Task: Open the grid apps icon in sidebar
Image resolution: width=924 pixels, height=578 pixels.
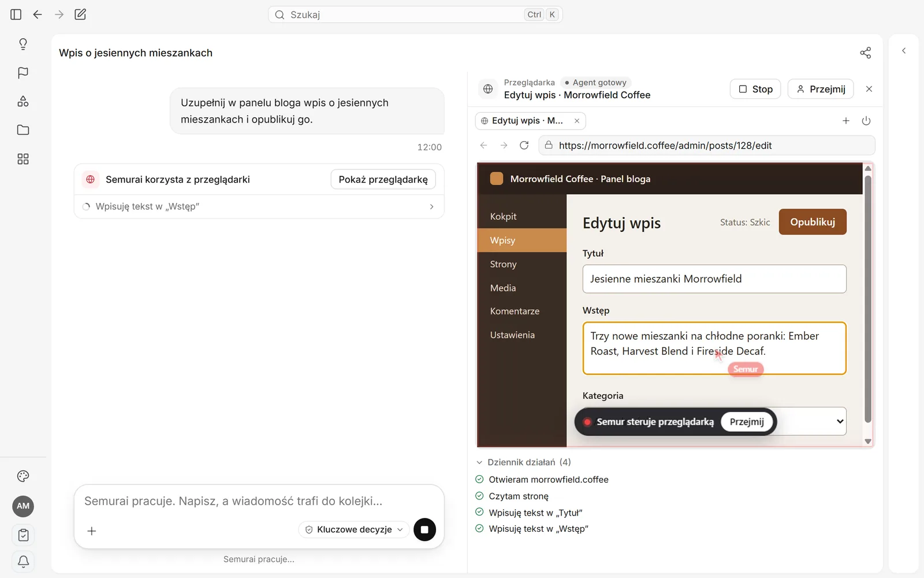Action: click(23, 159)
